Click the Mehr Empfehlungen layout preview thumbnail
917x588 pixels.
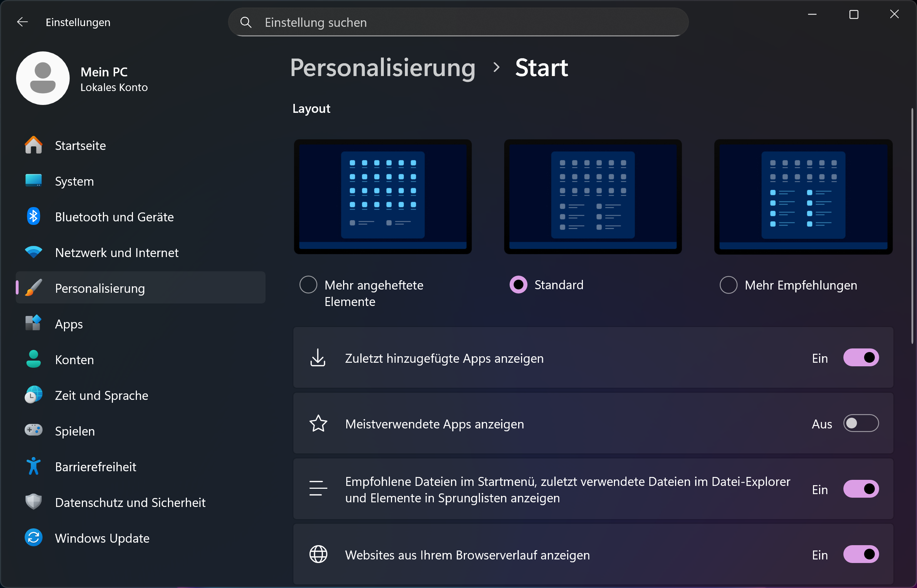pyautogui.click(x=803, y=197)
